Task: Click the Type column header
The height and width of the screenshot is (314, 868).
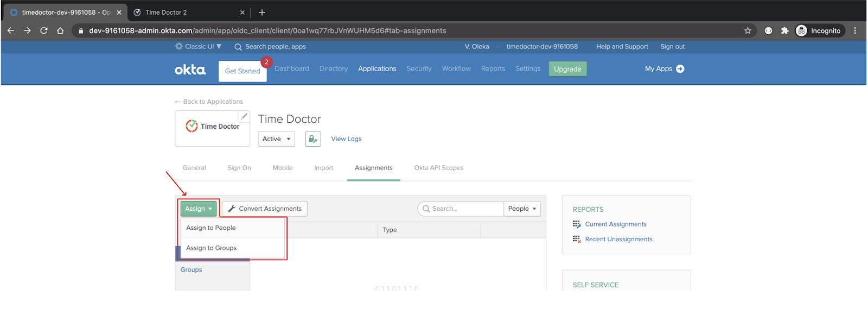Action: coord(390,230)
